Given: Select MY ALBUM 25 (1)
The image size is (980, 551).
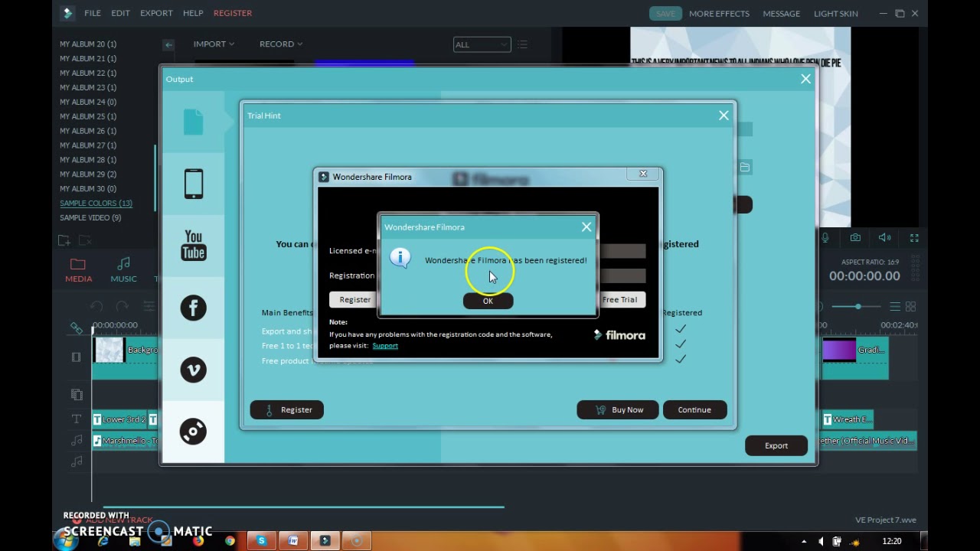Looking at the screenshot, I should click(88, 116).
